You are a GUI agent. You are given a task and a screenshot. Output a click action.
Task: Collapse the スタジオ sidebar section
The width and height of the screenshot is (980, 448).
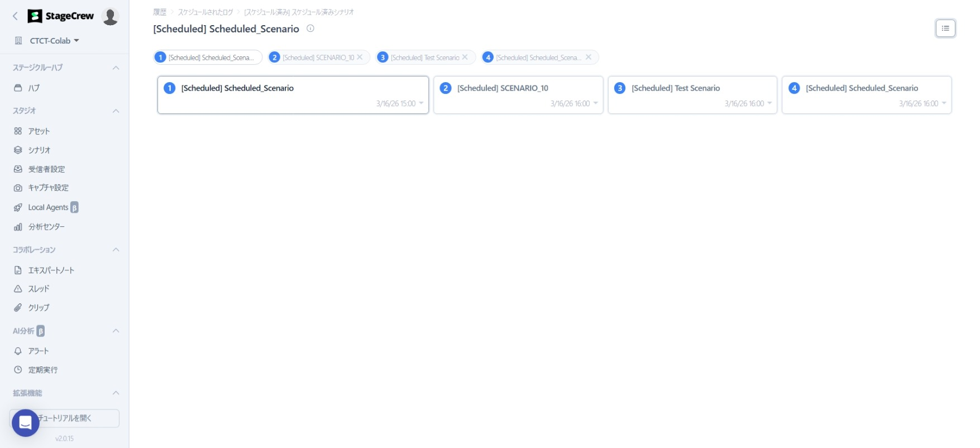pos(116,111)
